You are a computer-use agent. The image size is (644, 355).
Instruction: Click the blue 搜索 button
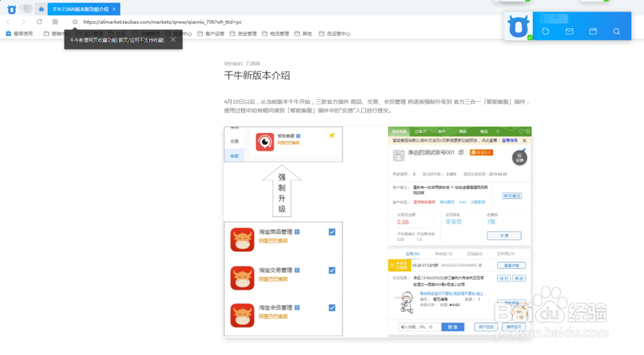click(453, 327)
